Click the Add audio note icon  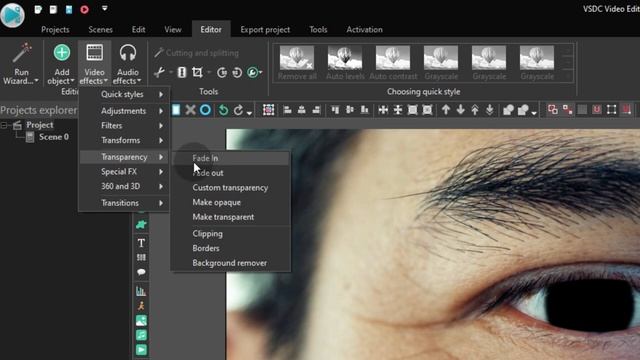(141, 335)
